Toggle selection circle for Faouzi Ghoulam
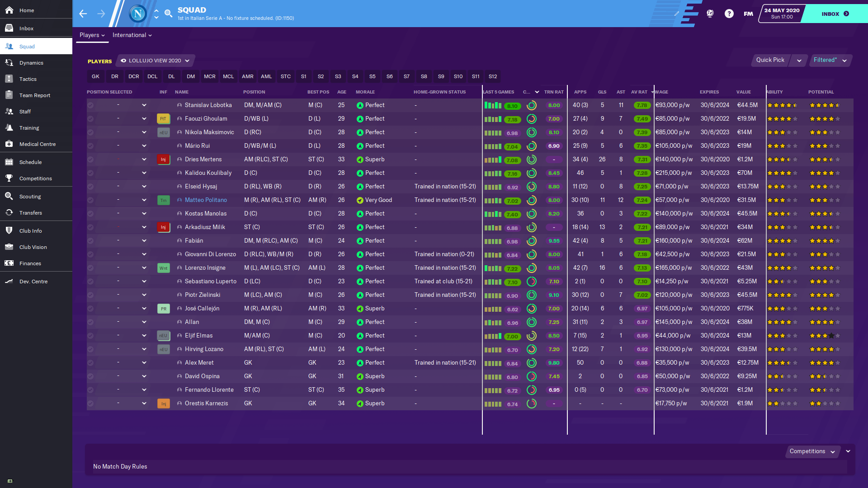The image size is (868, 488). [x=90, y=119]
